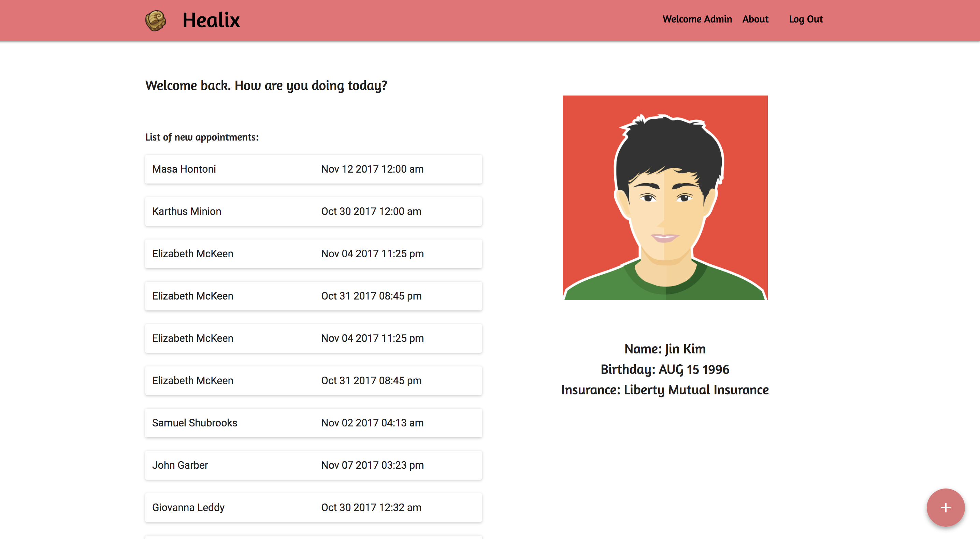Select John Garber appointment card
980x539 pixels.
click(x=313, y=465)
